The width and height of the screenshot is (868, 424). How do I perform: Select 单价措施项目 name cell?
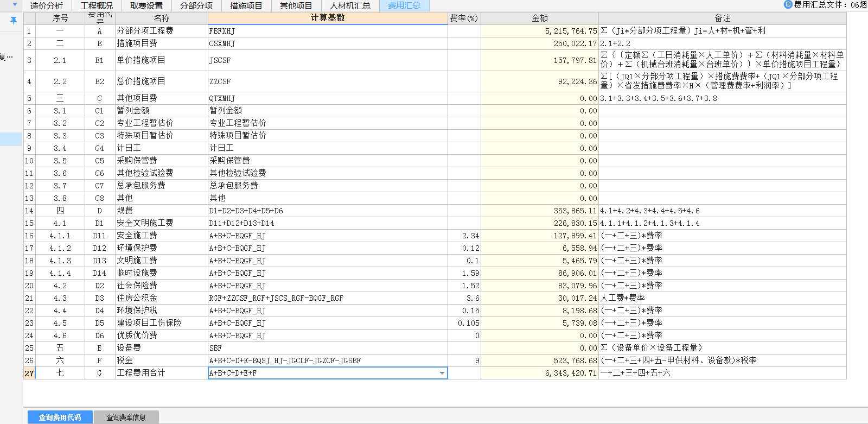[x=162, y=60]
